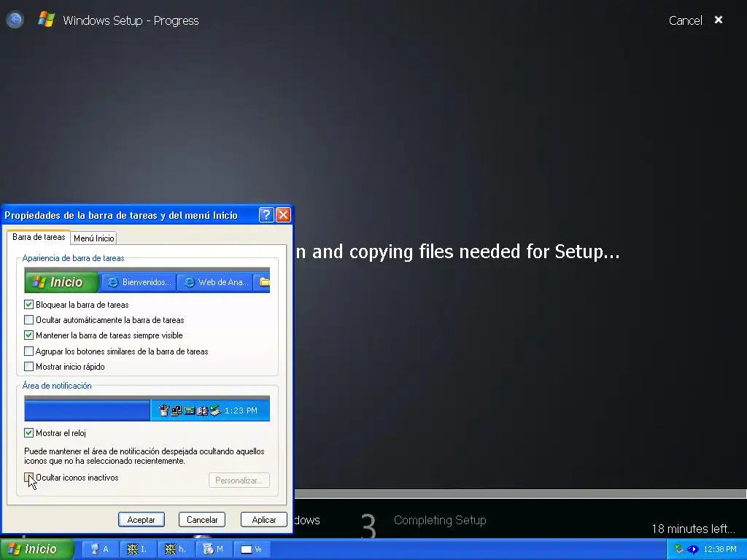
Task: Open the help question mark in properties dialog
Action: tap(266, 215)
